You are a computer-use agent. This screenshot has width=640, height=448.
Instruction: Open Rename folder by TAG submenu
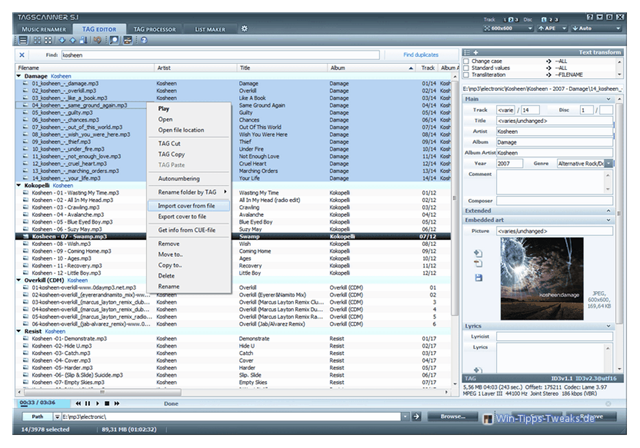point(189,192)
